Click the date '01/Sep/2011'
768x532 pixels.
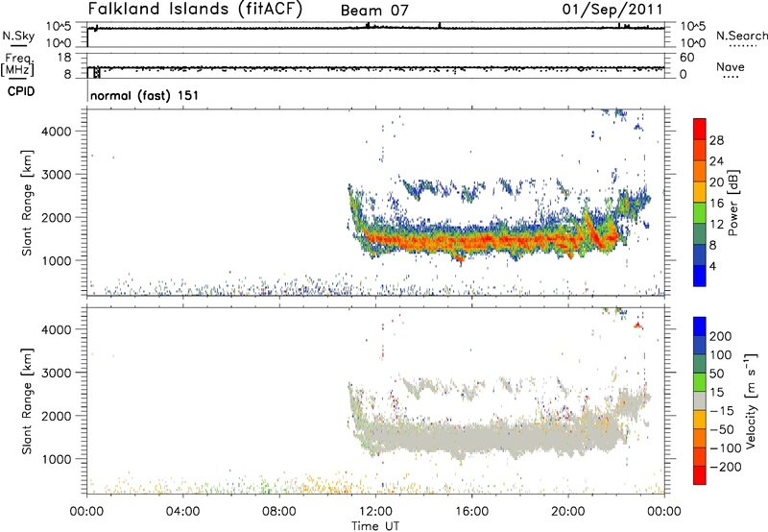tap(612, 10)
